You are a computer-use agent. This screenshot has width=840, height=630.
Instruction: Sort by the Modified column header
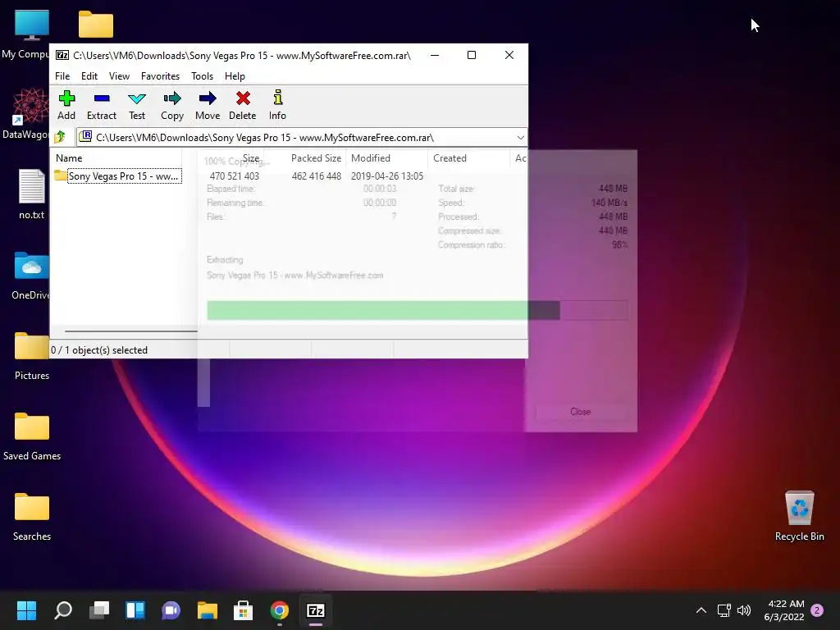coord(371,158)
